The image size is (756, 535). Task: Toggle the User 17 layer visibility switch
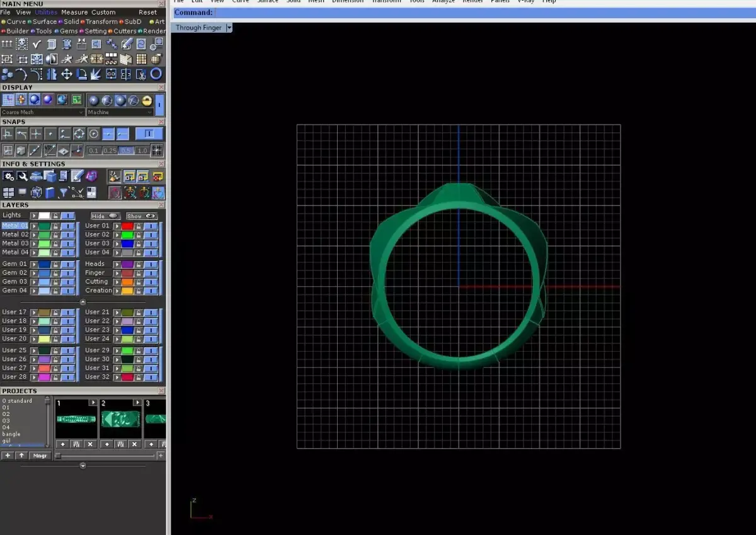pyautogui.click(x=67, y=312)
